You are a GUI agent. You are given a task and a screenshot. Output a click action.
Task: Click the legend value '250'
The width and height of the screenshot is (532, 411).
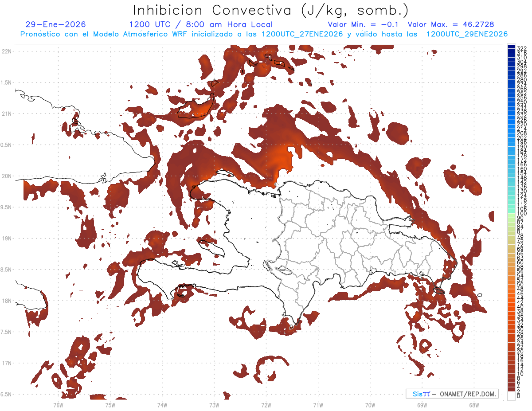tap(522, 102)
